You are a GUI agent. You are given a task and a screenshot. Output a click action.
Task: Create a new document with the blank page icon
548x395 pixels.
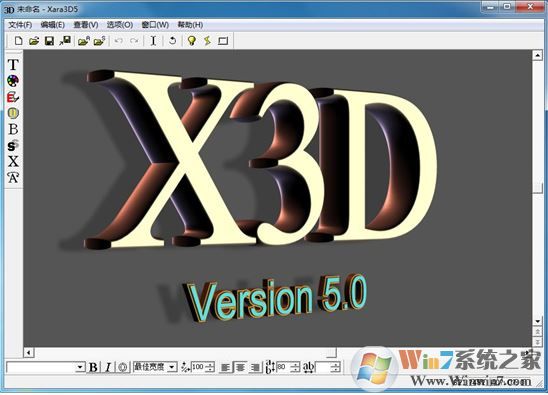tap(18, 41)
